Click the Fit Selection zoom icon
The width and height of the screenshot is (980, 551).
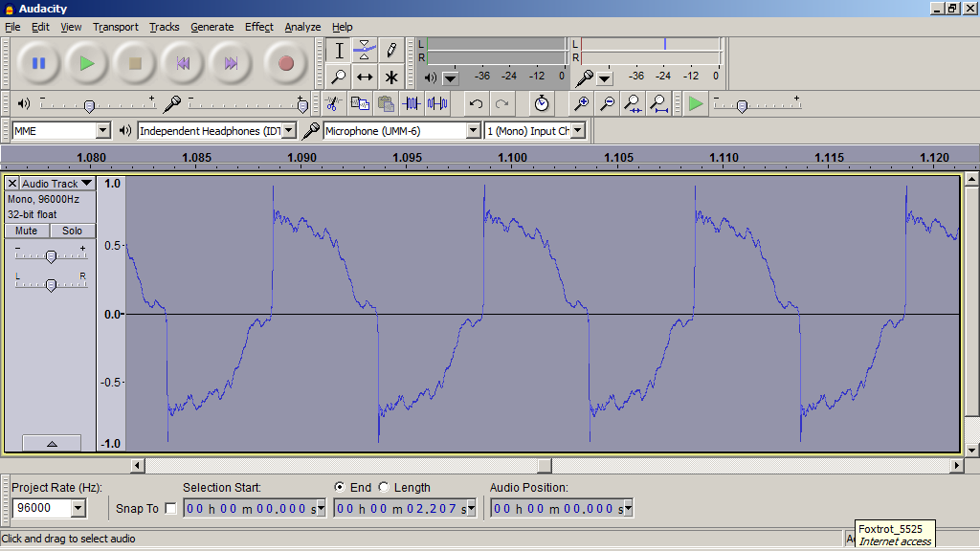pos(634,103)
